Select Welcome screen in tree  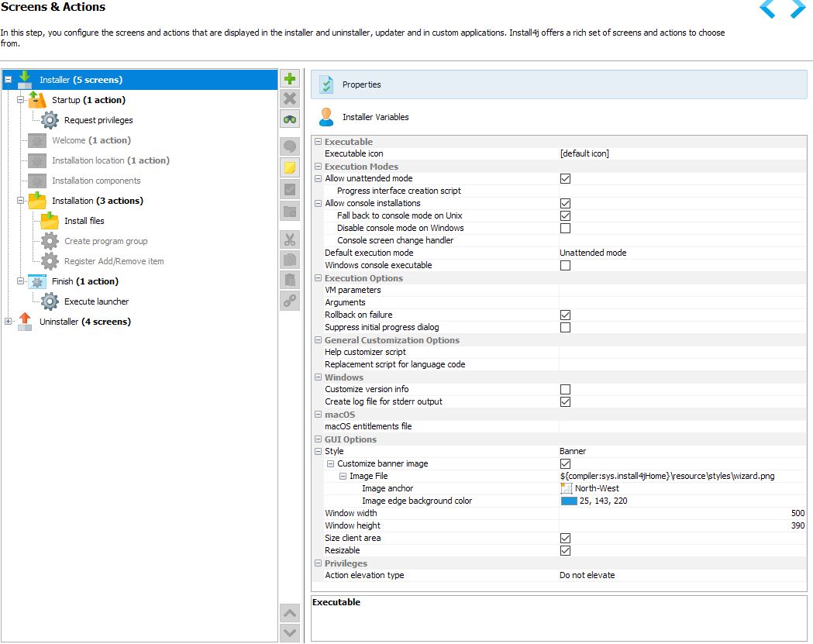coord(91,140)
